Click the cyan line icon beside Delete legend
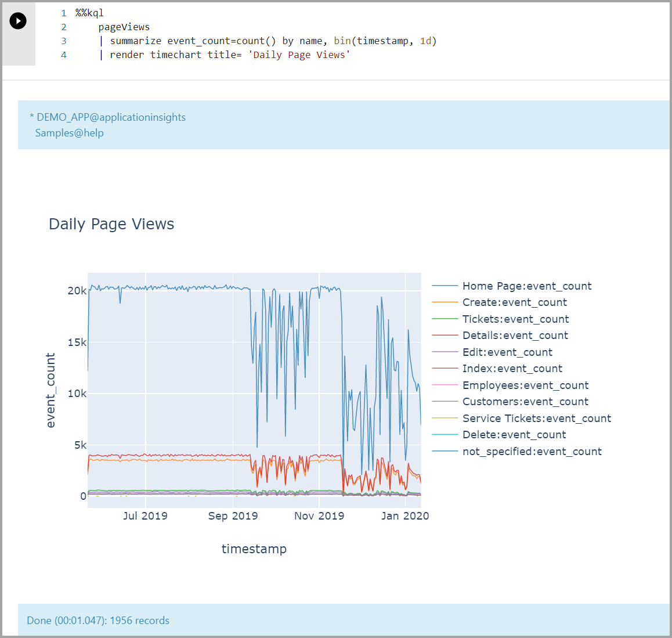672x638 pixels. pos(444,434)
